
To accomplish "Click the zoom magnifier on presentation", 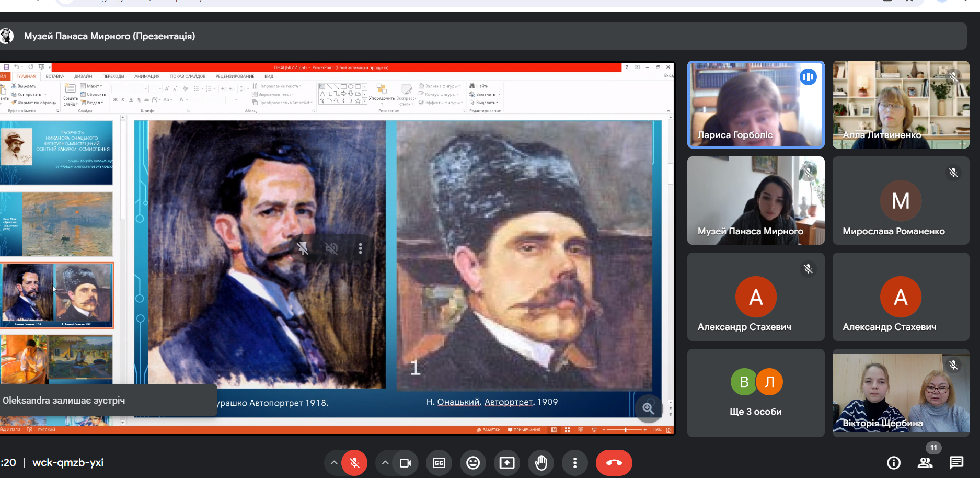I will click(649, 408).
